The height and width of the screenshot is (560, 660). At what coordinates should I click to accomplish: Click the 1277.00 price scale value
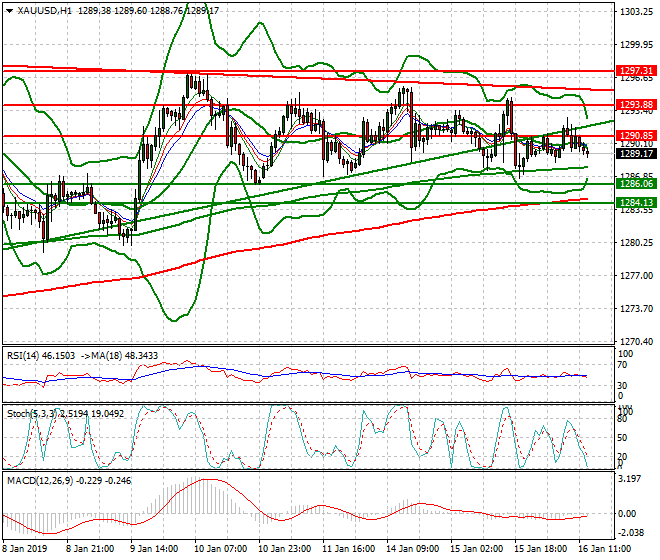click(636, 275)
